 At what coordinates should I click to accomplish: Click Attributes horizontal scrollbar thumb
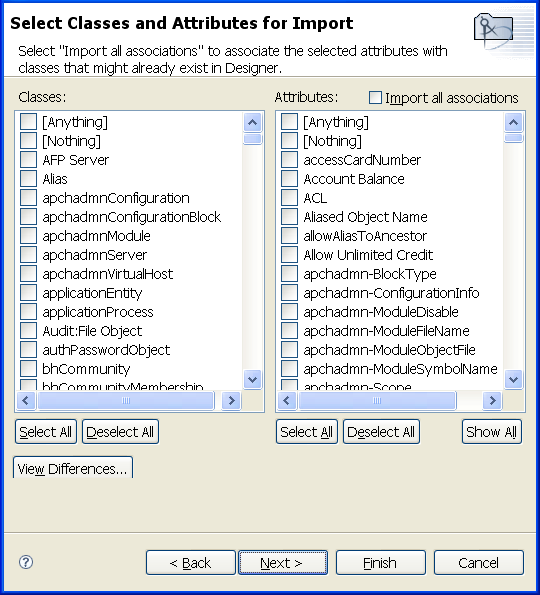(377, 400)
